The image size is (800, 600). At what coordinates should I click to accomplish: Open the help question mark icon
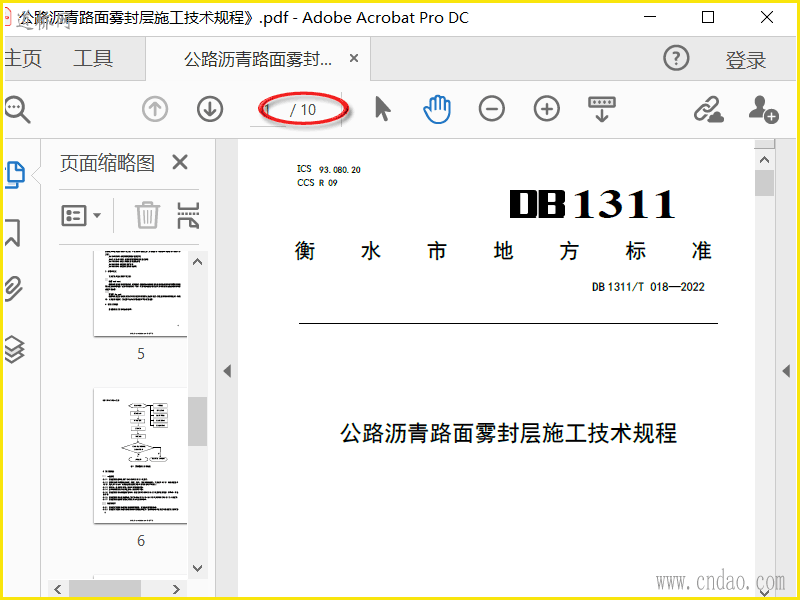click(x=676, y=58)
